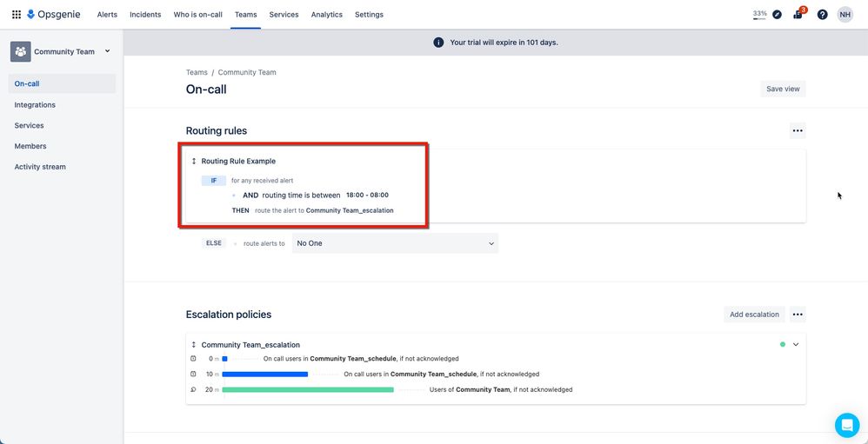The width and height of the screenshot is (868, 444).
Task: Select the Teams top menu
Action: 246,15
